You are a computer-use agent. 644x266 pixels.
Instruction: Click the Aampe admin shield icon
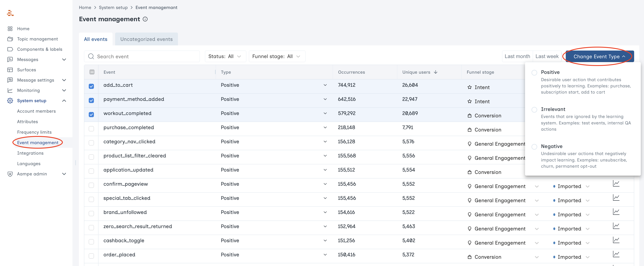click(x=10, y=174)
